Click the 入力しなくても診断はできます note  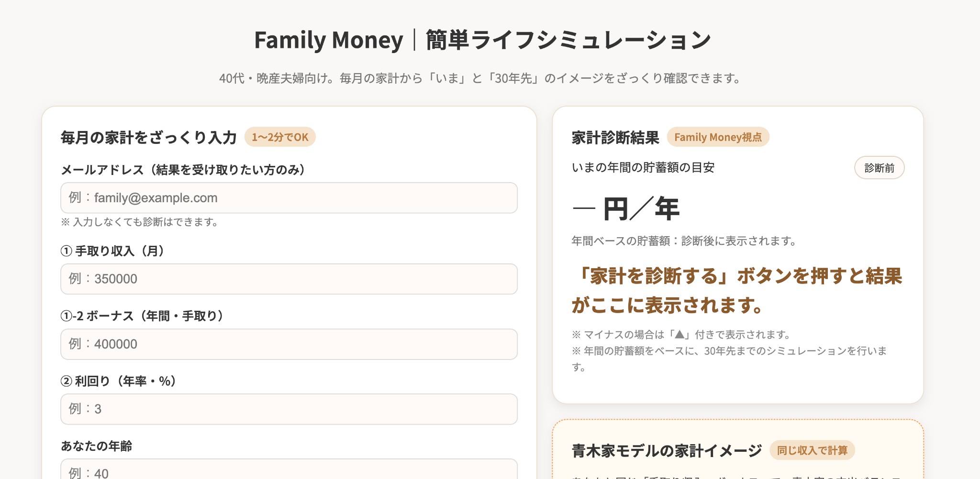139,222
